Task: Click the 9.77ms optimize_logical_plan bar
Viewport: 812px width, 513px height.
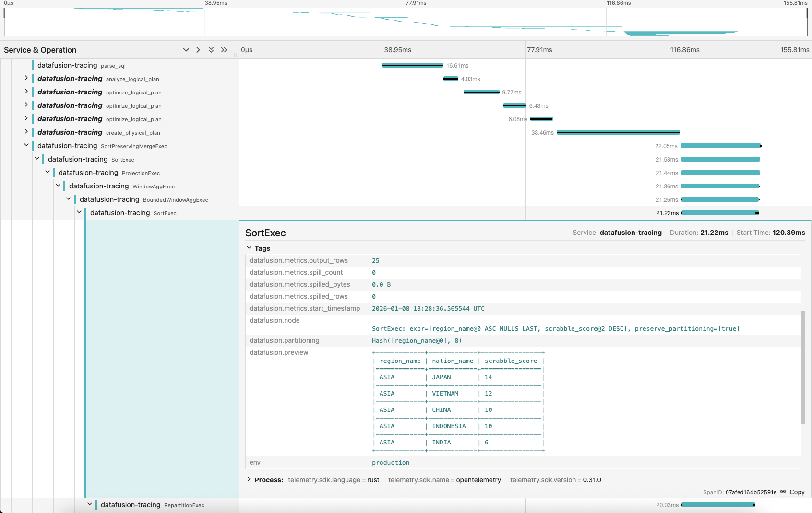Action: 481,92
